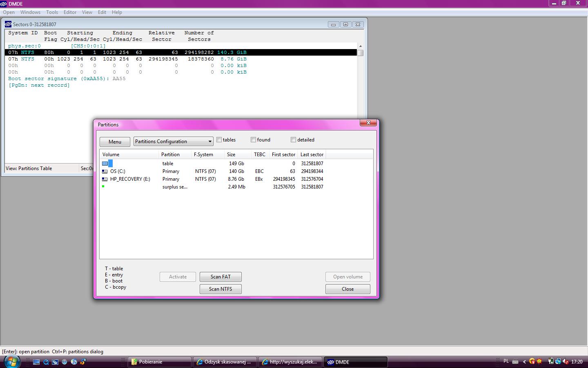
Task: Launch iTunes from Quick Launch
Action: (x=74, y=362)
